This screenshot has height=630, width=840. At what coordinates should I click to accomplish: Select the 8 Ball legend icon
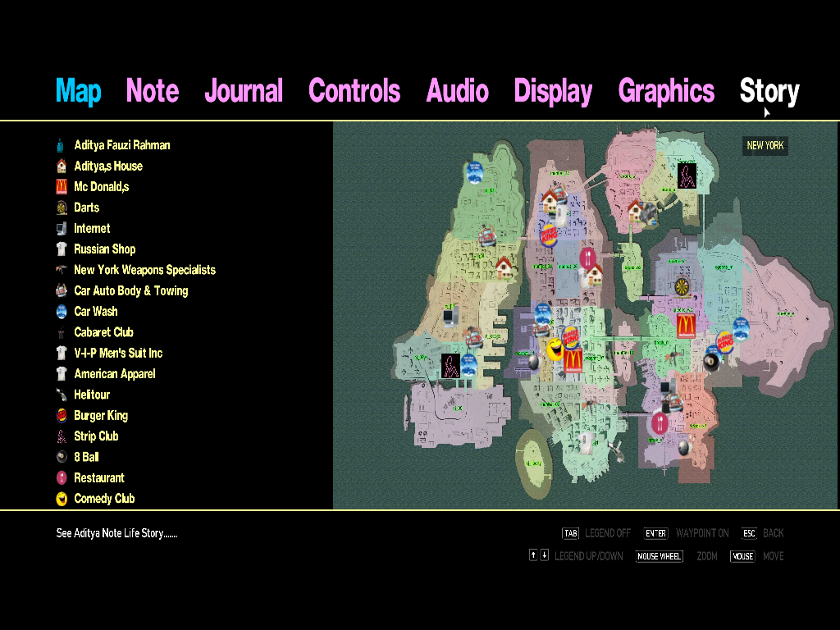(x=62, y=457)
